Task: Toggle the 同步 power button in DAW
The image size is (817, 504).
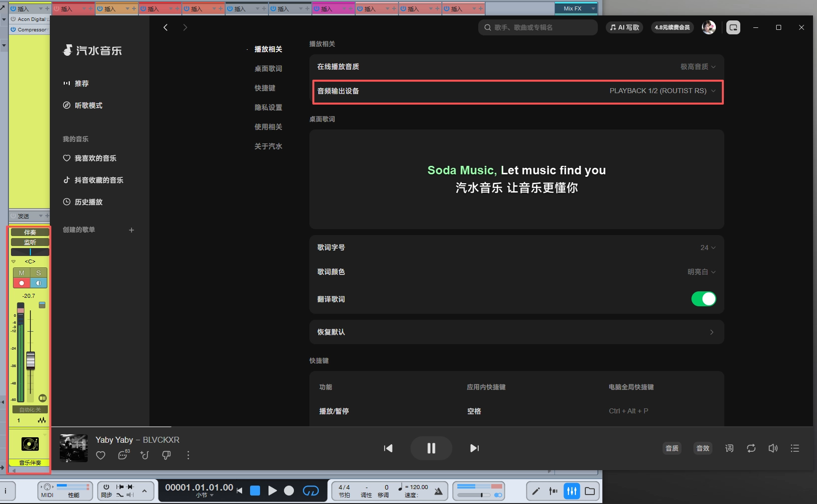Action: click(106, 487)
